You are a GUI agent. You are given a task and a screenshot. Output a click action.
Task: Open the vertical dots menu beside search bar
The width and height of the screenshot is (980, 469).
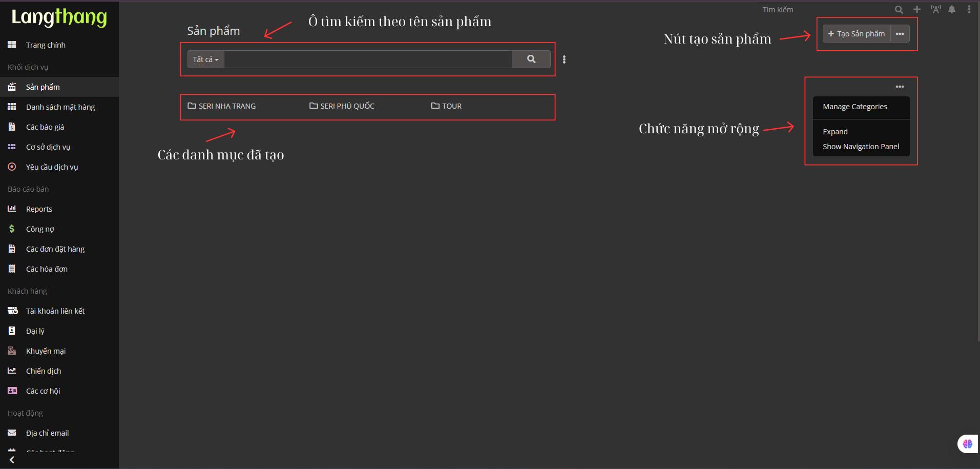pyautogui.click(x=564, y=59)
